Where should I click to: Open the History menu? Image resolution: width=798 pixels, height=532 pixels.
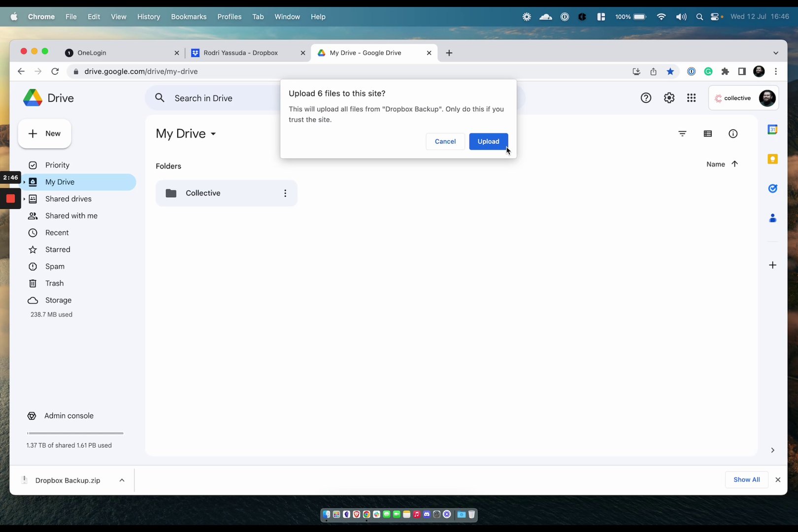(x=149, y=17)
